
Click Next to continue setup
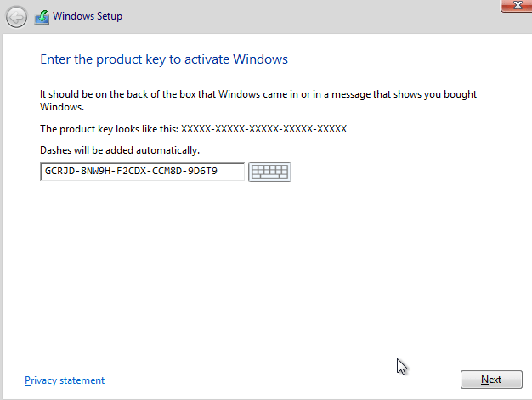click(490, 380)
